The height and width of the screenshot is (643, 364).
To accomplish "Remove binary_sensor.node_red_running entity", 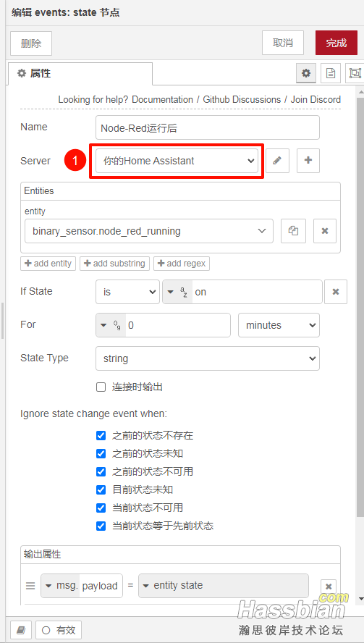I will [x=325, y=231].
